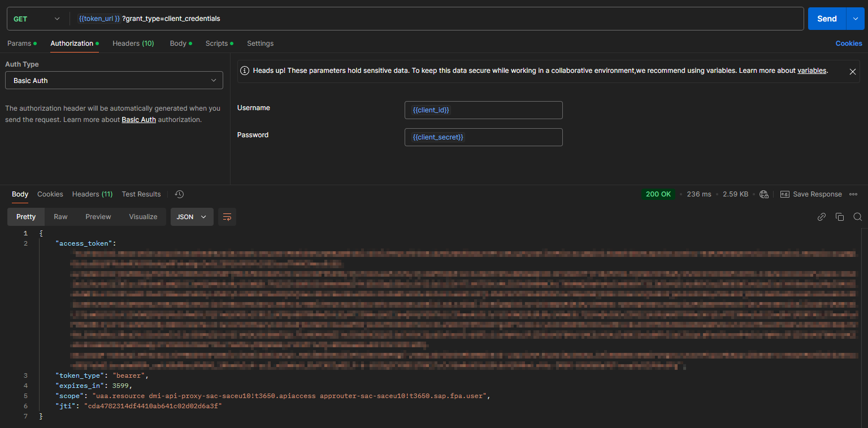Open the HTTP method GET dropdown
868x428 pixels.
click(x=37, y=19)
